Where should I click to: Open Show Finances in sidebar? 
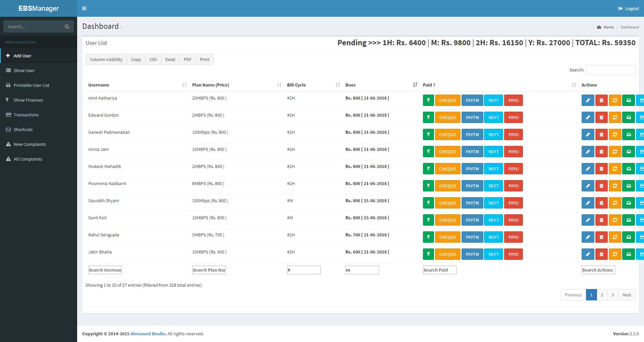(x=39, y=100)
